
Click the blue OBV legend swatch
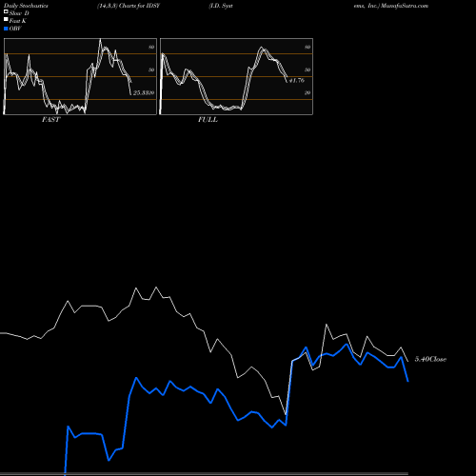6,29
